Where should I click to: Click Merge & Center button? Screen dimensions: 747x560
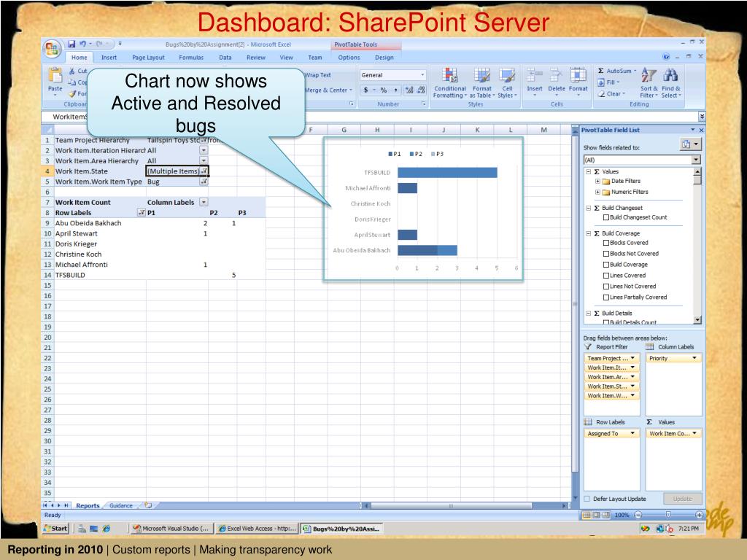tap(329, 90)
